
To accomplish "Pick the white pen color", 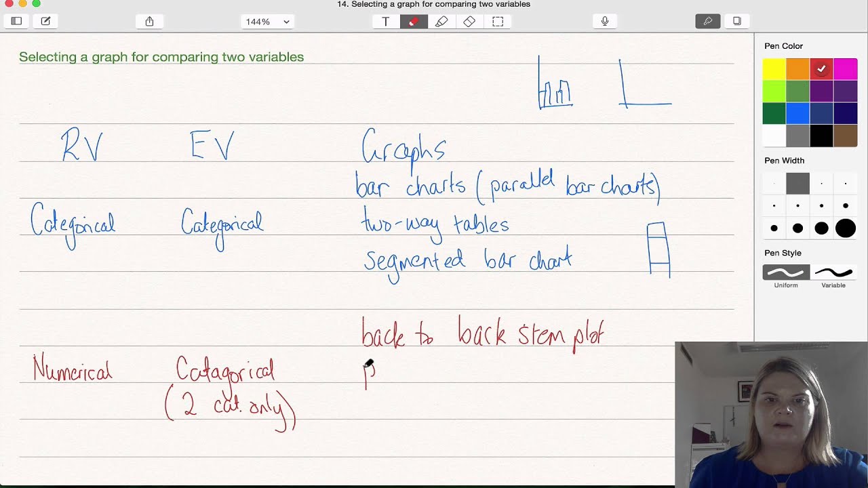I will coord(774,136).
